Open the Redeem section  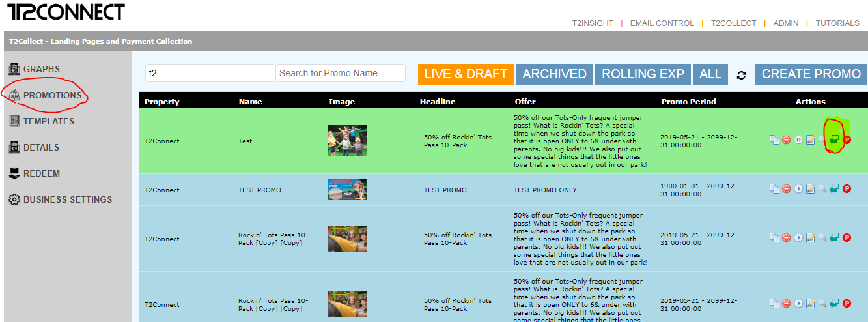(x=41, y=173)
